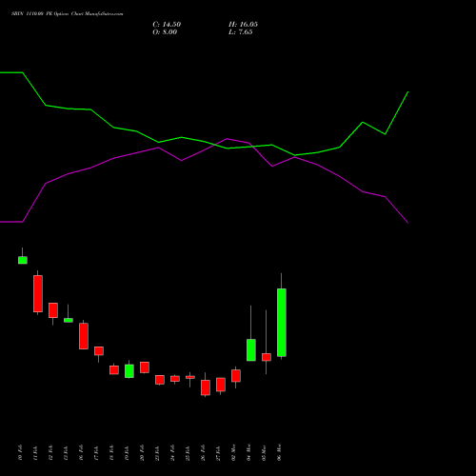The height and width of the screenshot is (476, 476).
Task: Click the PE Options Chart title text
Action: click(x=68, y=13)
